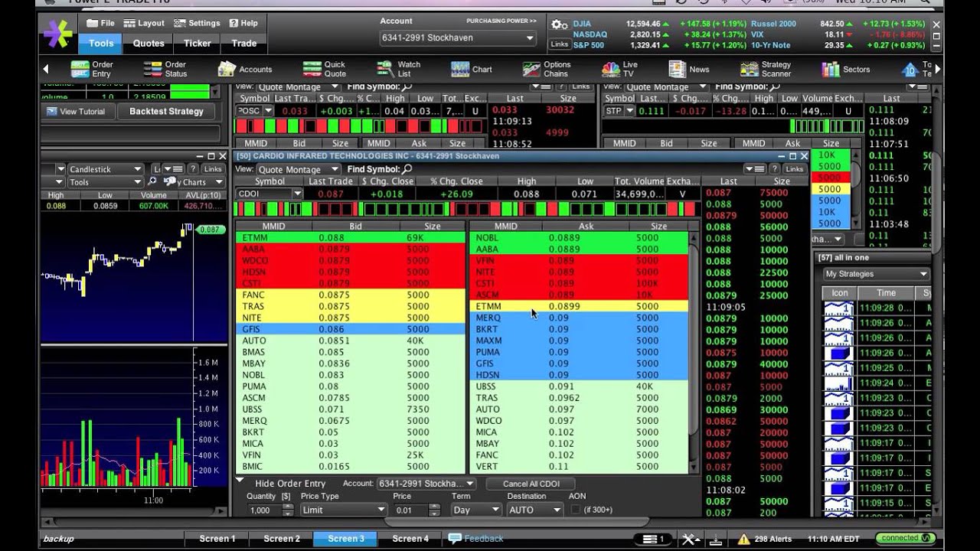
Task: Switch to Screen 2
Action: [282, 539]
